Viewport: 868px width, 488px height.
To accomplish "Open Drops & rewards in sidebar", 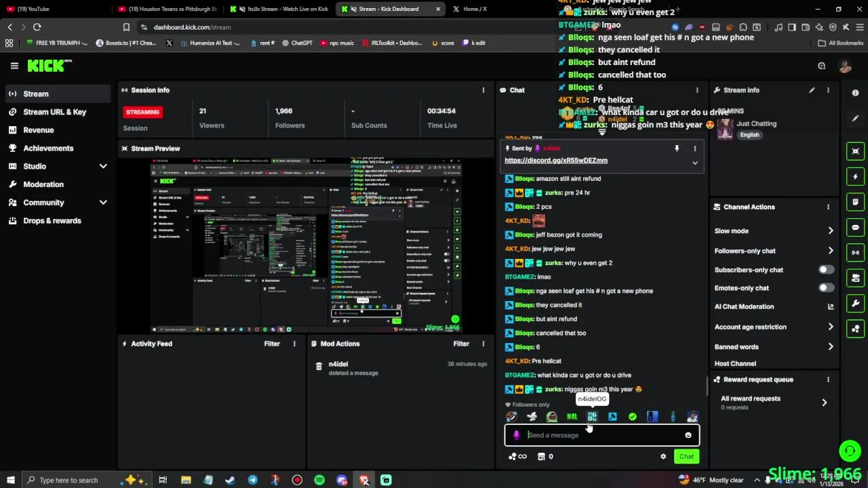I will tap(58, 221).
